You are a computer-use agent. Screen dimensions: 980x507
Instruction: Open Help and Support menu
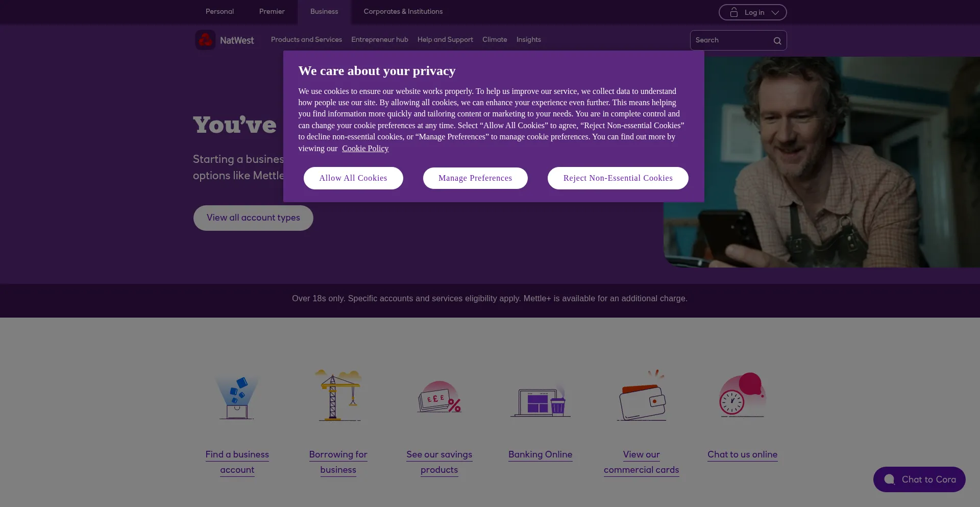(x=445, y=40)
